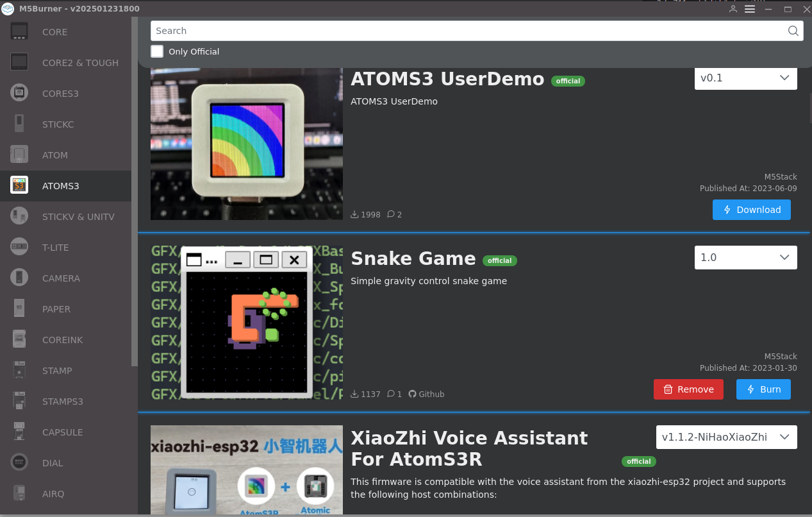Viewport: 812px width, 517px height.
Task: Click the PAPER device icon
Action: [x=19, y=309]
